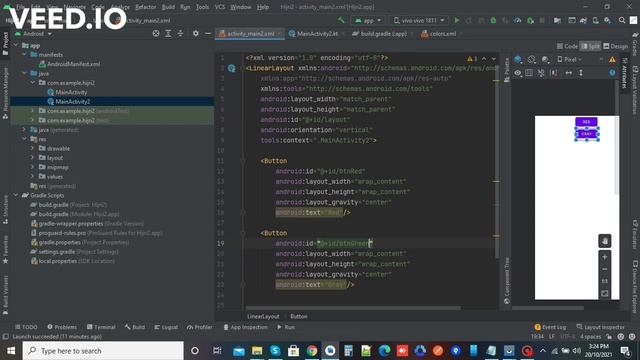Switch to MainActivity2.kt tab

[x=316, y=33]
